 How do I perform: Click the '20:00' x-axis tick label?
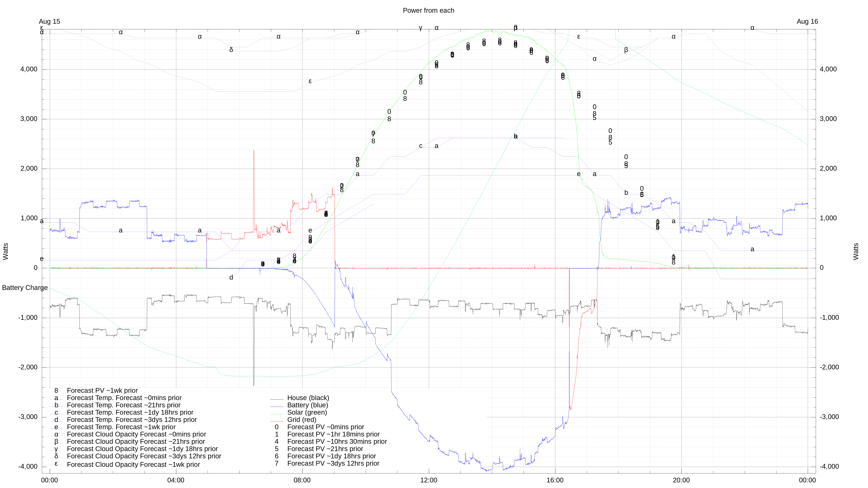[x=681, y=480]
